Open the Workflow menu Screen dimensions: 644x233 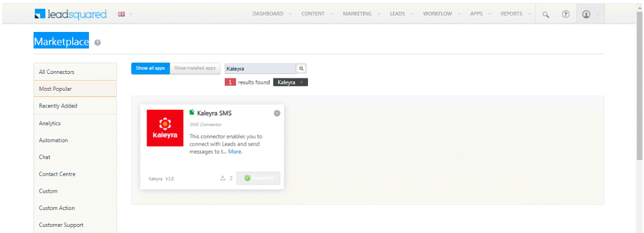[x=437, y=13]
